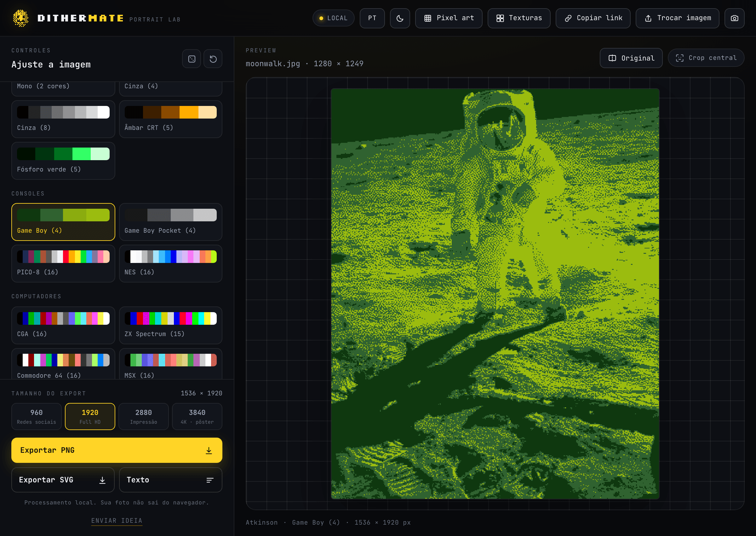Viewport: 756px width, 536px height.
Task: Click the 1536 × 1920 export dimensions value
Action: click(202, 393)
